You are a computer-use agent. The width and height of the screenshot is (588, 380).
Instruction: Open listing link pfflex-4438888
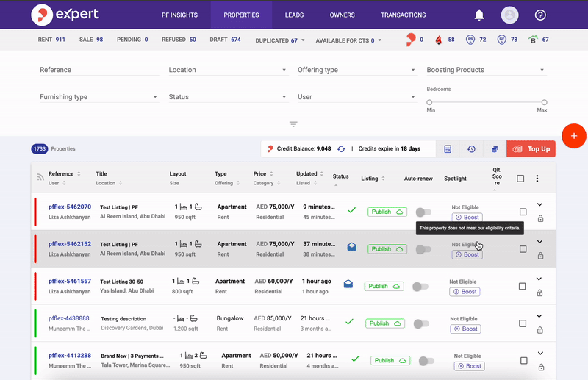coord(68,318)
